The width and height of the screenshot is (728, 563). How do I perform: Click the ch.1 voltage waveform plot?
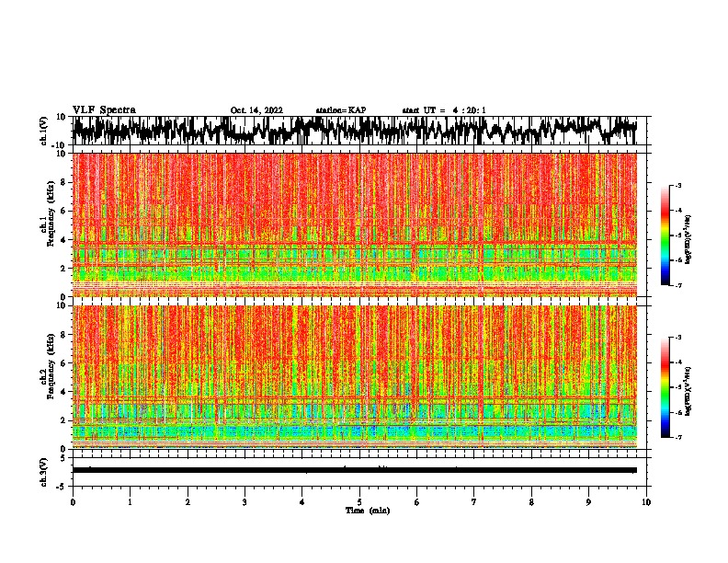point(359,131)
